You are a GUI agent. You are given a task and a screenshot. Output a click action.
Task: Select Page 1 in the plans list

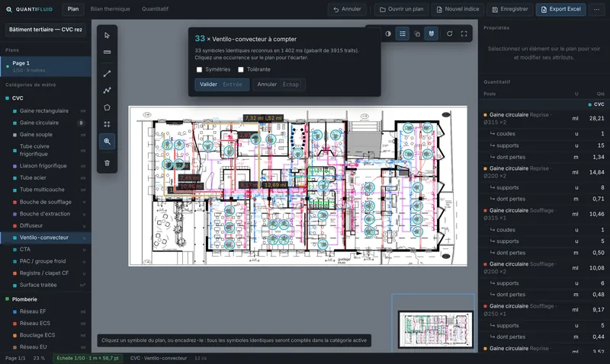pyautogui.click(x=46, y=66)
